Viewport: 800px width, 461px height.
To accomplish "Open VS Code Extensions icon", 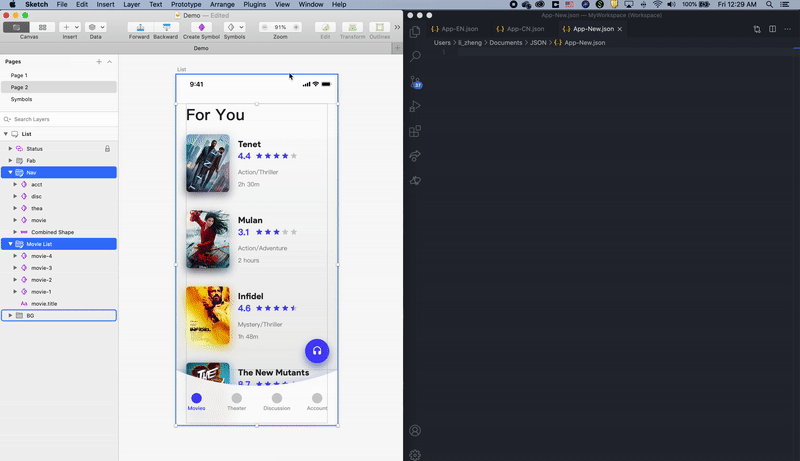I will point(415,131).
